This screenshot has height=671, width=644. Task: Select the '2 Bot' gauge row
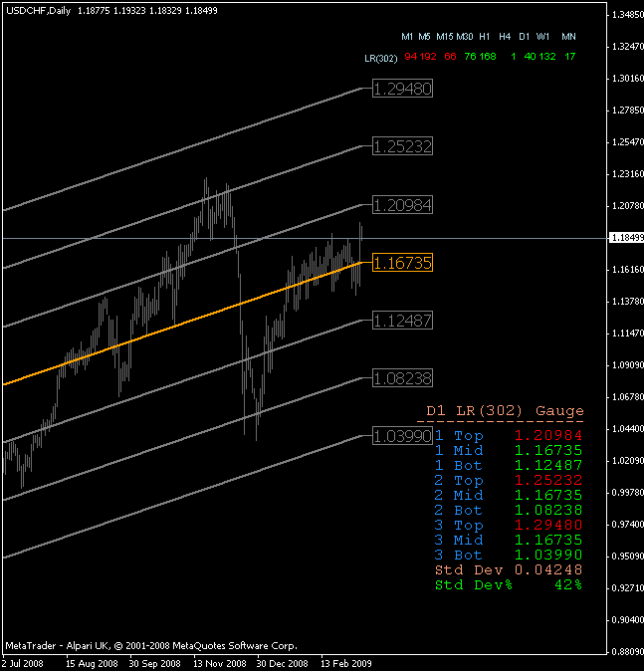tap(509, 510)
